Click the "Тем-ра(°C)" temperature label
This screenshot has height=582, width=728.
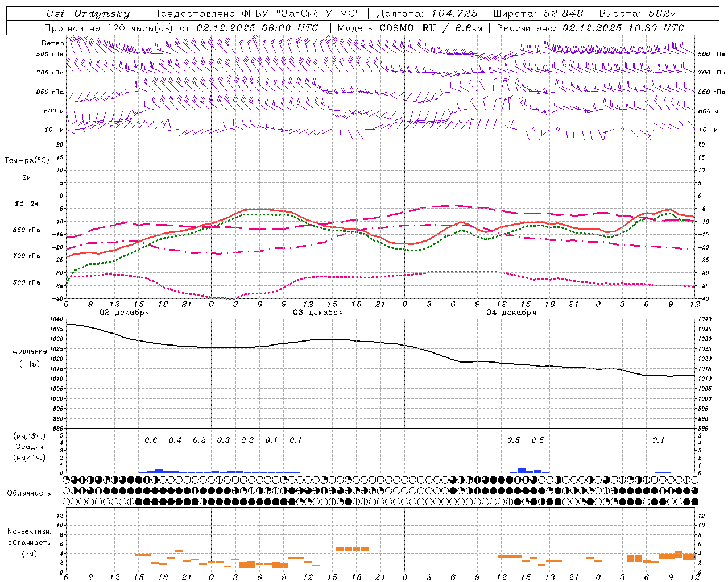pos(27,161)
